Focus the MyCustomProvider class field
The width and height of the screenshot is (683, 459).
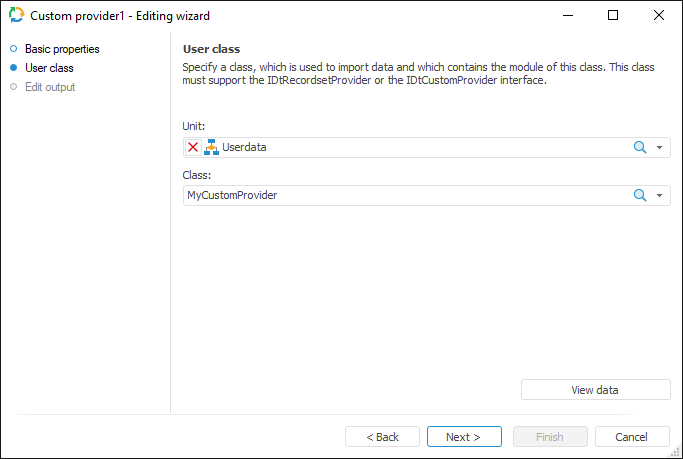pyautogui.click(x=400, y=195)
